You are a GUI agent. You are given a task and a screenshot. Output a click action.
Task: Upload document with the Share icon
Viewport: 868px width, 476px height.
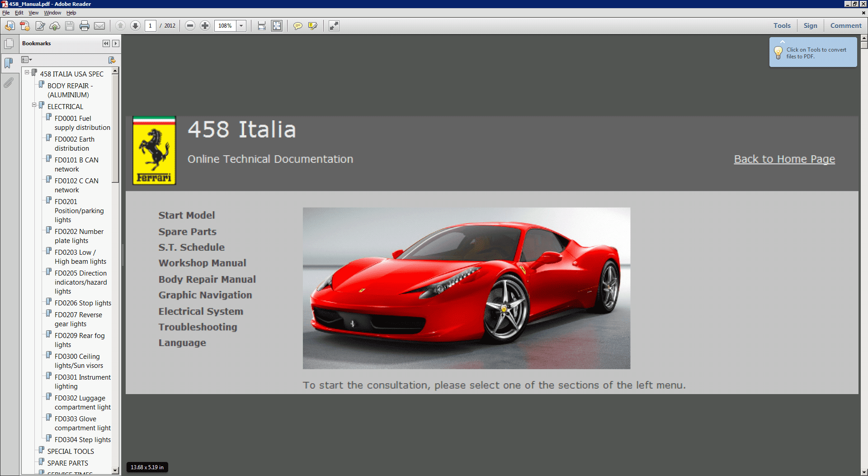coord(55,26)
